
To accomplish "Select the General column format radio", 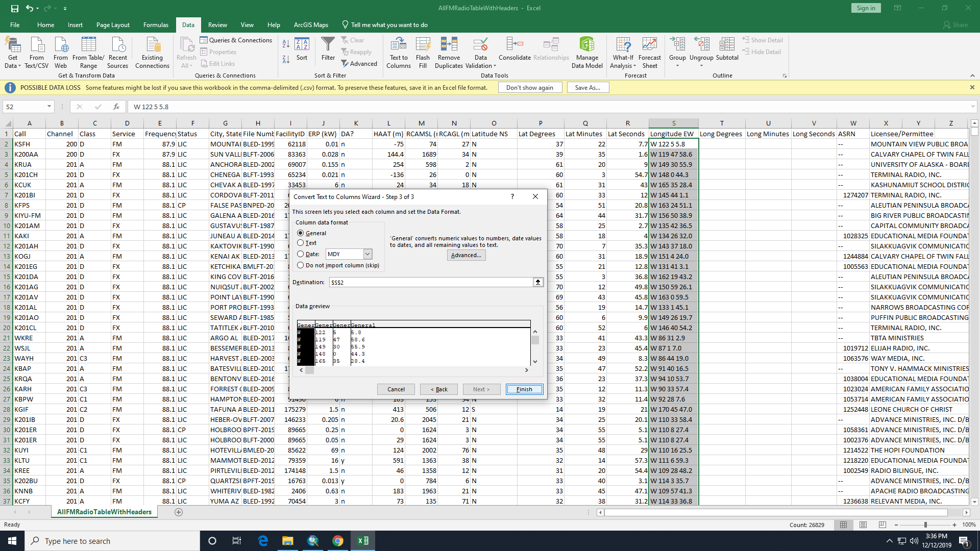I will [x=300, y=233].
